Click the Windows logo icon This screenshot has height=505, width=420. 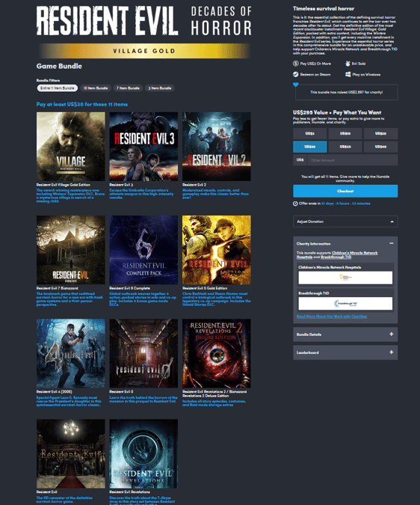pyautogui.click(x=348, y=74)
